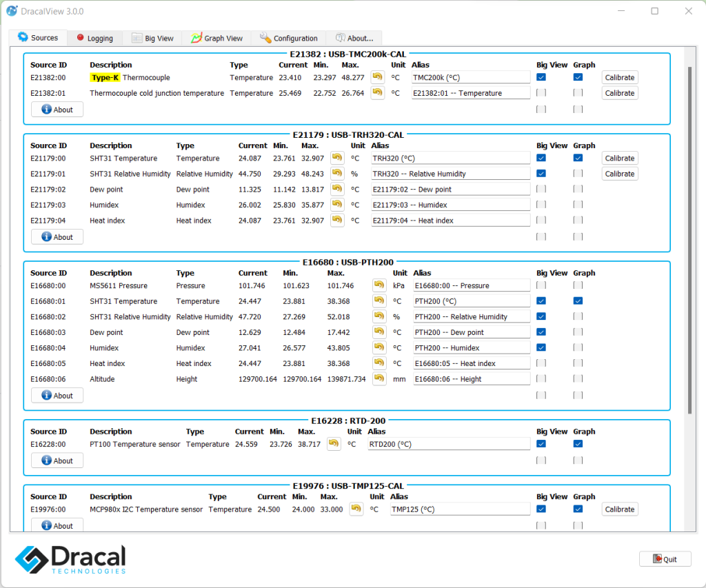Open the Sources tab
This screenshot has height=588, width=706.
39,38
